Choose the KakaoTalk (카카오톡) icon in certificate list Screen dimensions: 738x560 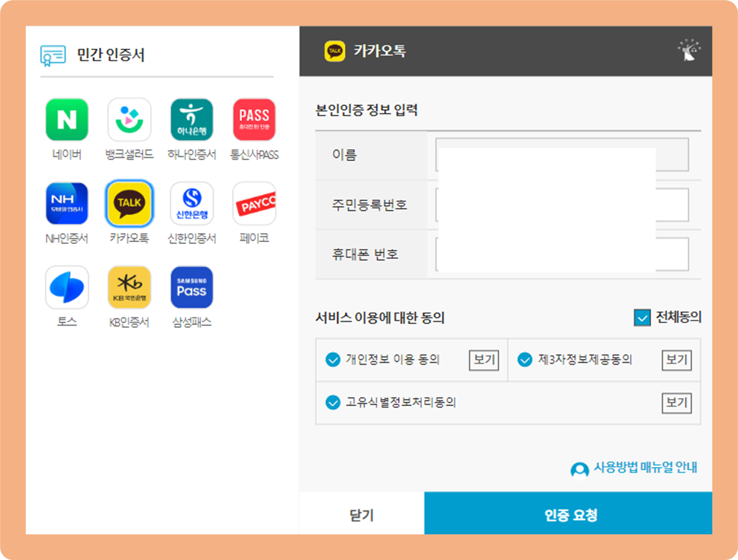129,203
